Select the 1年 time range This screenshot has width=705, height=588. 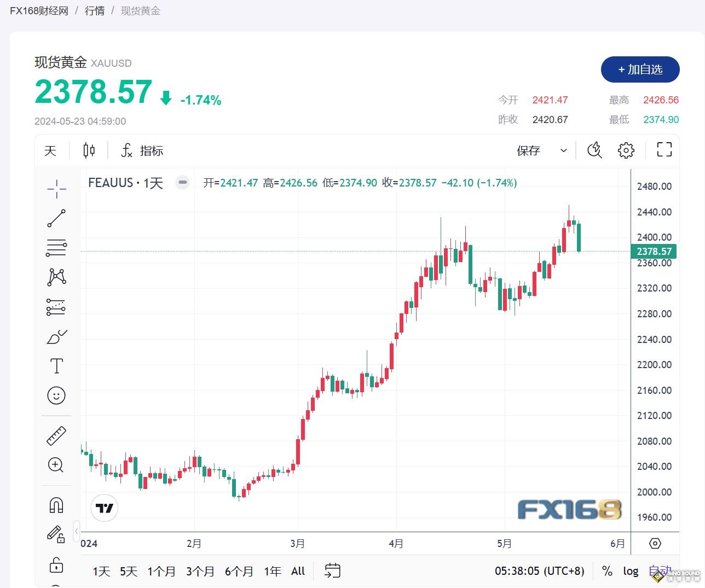[x=273, y=572]
